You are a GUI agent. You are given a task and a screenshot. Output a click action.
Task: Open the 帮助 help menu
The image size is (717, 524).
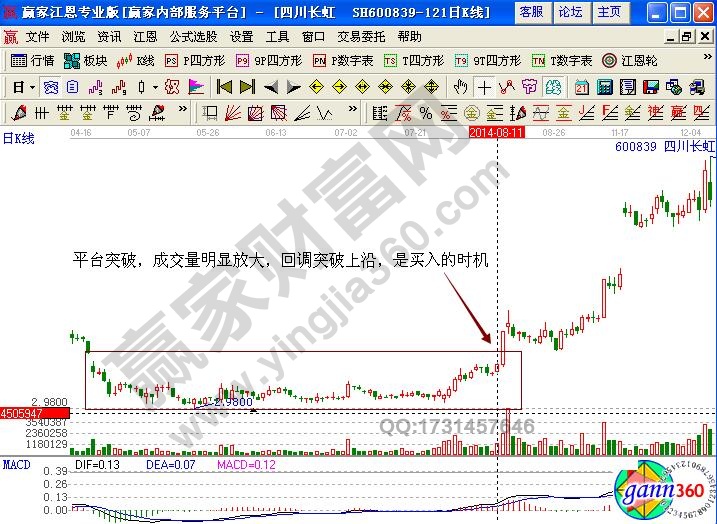tap(409, 36)
